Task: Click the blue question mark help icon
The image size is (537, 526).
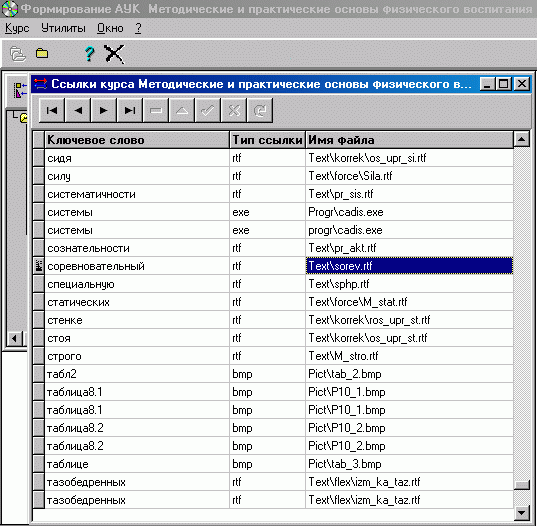Action: [x=89, y=54]
